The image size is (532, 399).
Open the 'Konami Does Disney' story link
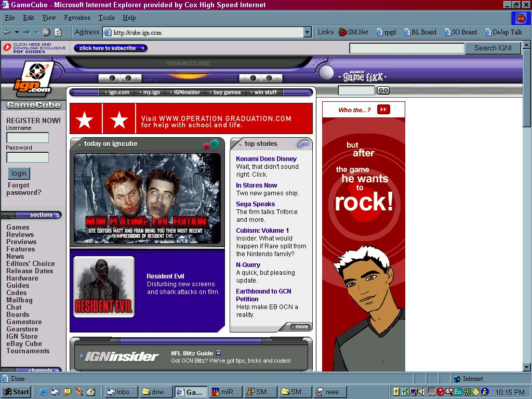(266, 159)
